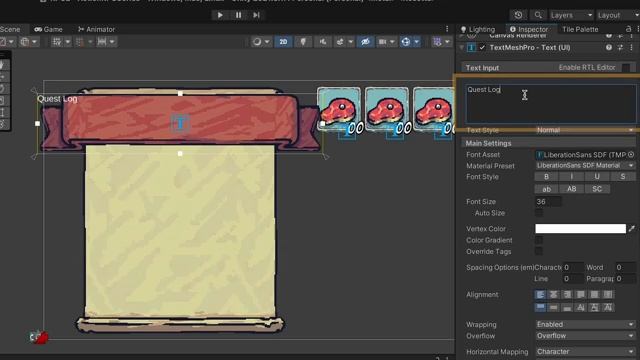Screen dimensions: 640x360
Task: Enable RTL Editor checkbox
Action: coord(626,67)
